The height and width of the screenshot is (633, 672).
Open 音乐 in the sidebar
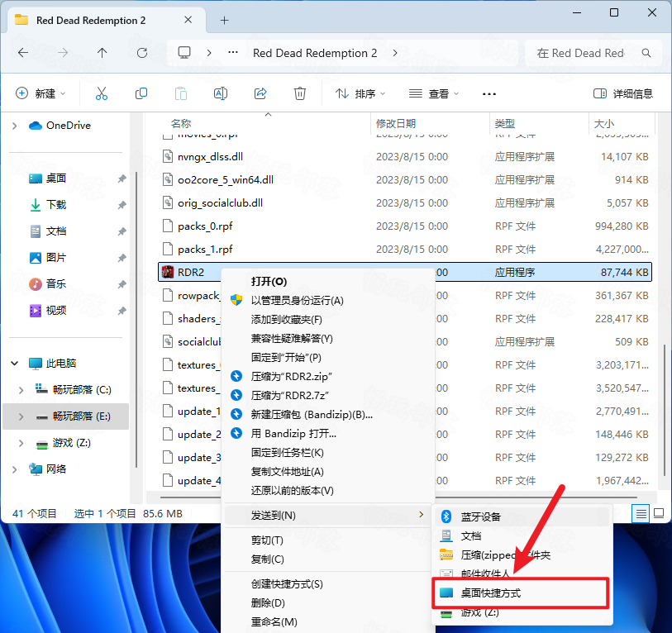(55, 283)
